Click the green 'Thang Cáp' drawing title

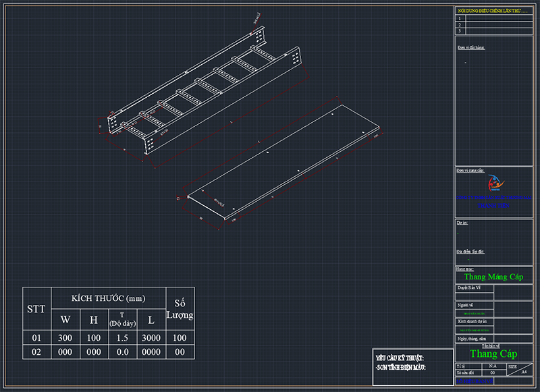493,354
